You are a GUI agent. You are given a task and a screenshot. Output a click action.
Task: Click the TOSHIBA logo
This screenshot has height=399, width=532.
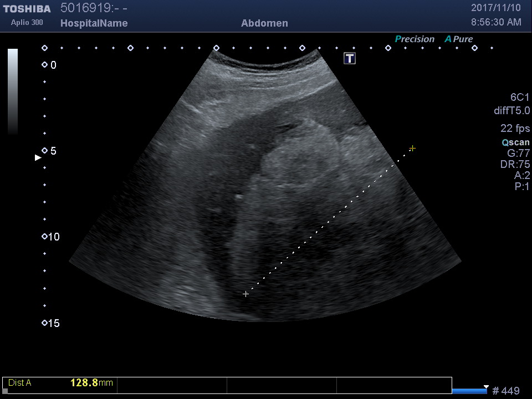[x=27, y=8]
